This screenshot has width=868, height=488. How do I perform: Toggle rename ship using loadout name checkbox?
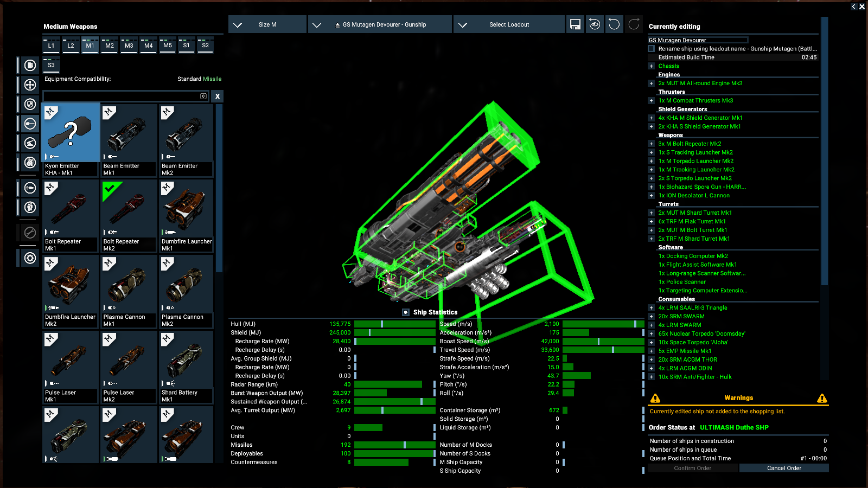(x=652, y=48)
